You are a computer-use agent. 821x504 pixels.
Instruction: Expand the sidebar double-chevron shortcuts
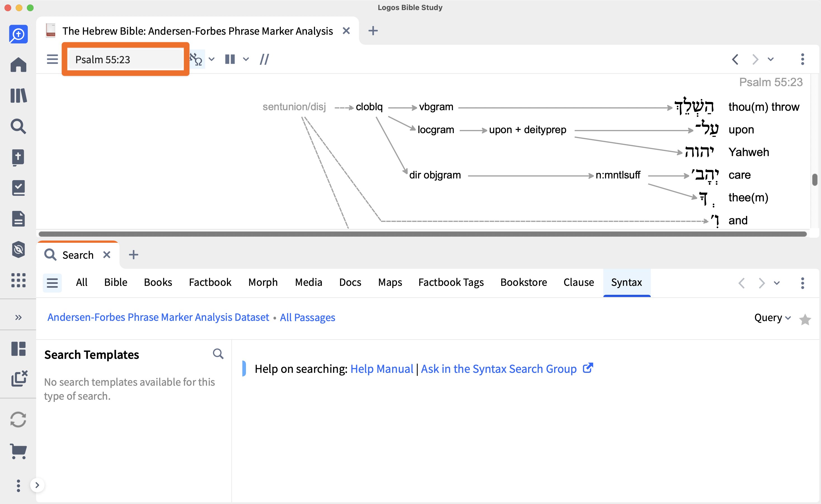click(x=18, y=317)
